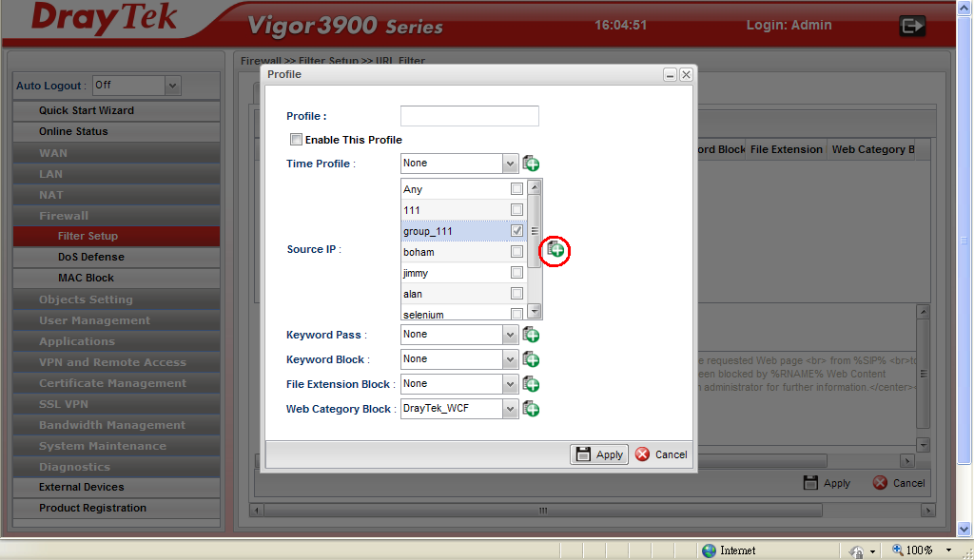Image resolution: width=974 pixels, height=560 pixels.
Task: Add new Time Profile object icon
Action: pyautogui.click(x=531, y=164)
